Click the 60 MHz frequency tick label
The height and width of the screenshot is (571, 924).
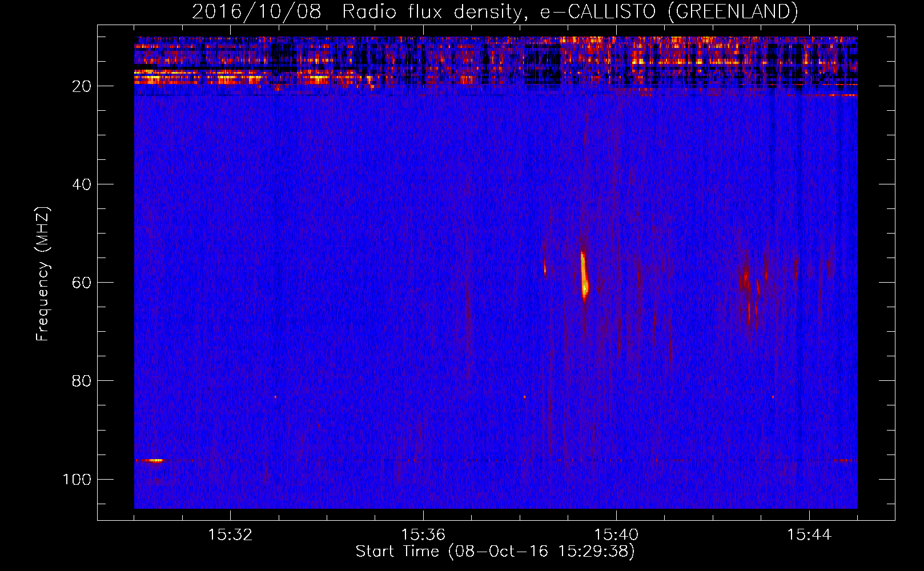pyautogui.click(x=82, y=283)
